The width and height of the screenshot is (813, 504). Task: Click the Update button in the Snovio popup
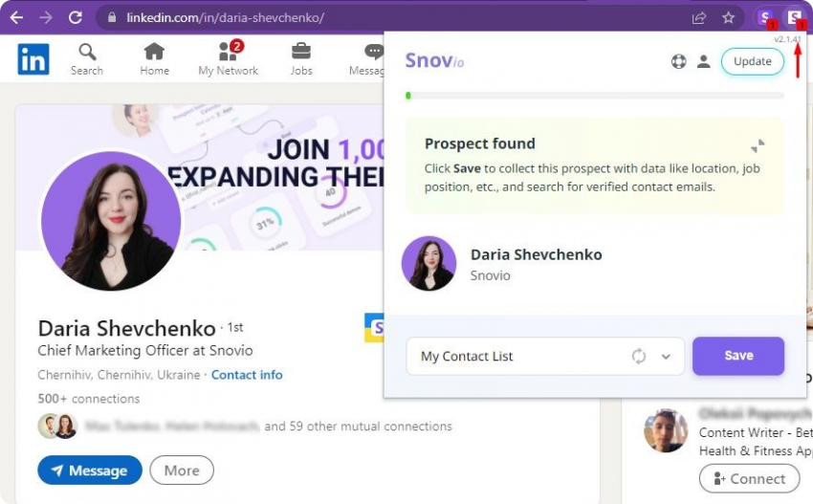point(753,61)
